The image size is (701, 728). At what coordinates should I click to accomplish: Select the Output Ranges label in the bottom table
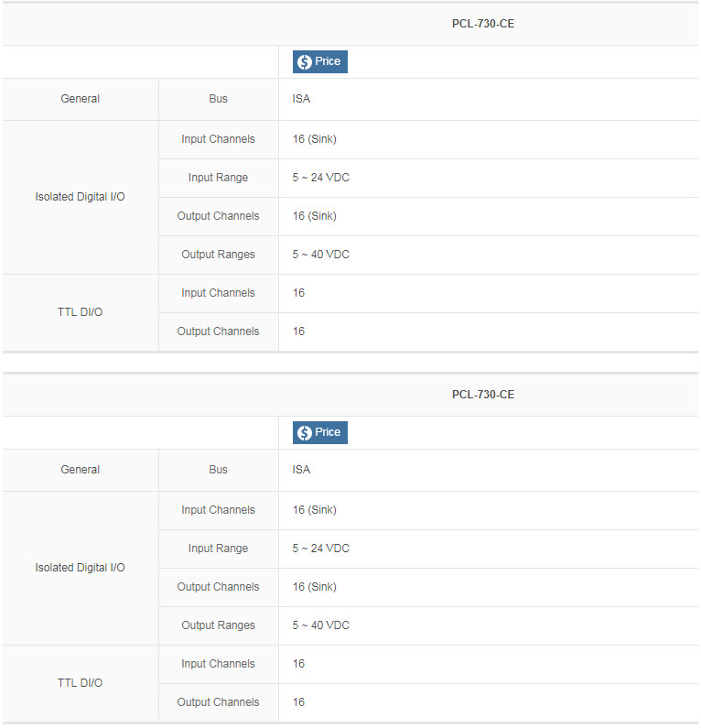coord(218,625)
